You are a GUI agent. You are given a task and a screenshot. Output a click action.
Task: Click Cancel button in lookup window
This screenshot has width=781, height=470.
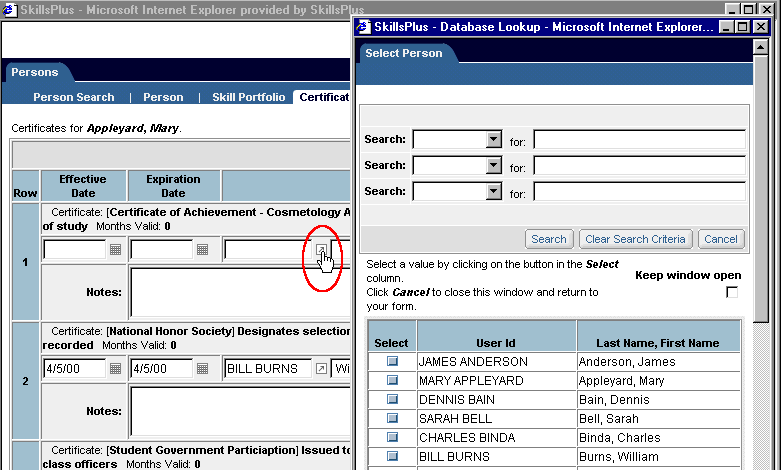click(x=721, y=239)
